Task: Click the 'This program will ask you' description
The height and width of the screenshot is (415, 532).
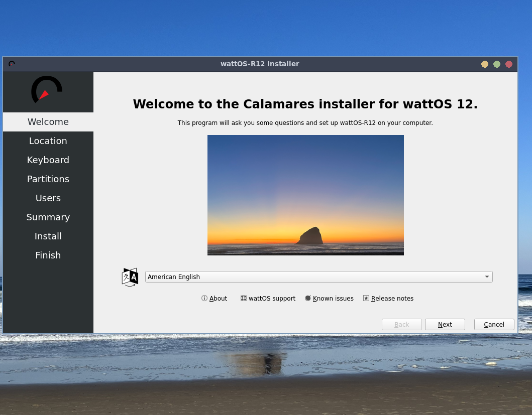Action: tap(305, 123)
